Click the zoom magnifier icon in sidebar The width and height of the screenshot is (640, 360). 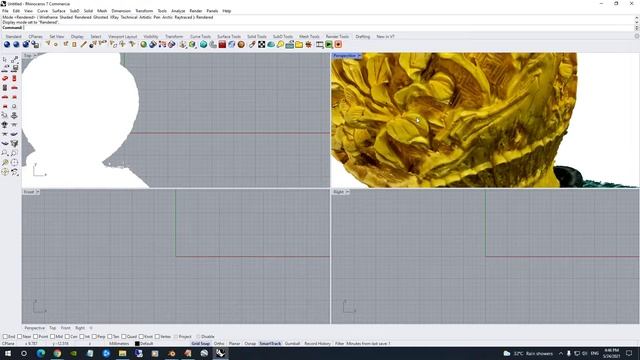[5, 153]
